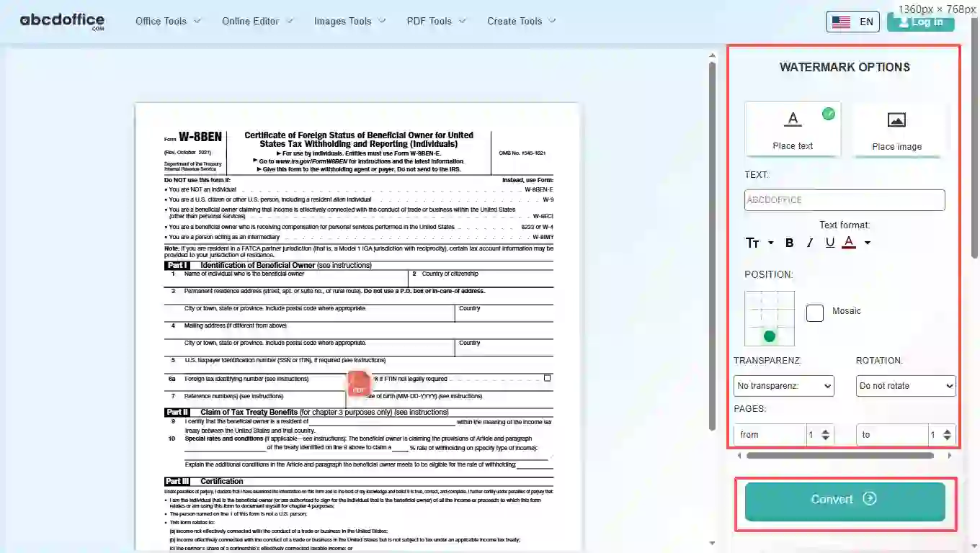The width and height of the screenshot is (980, 553).
Task: Open the PDF Tools menu
Action: [436, 21]
